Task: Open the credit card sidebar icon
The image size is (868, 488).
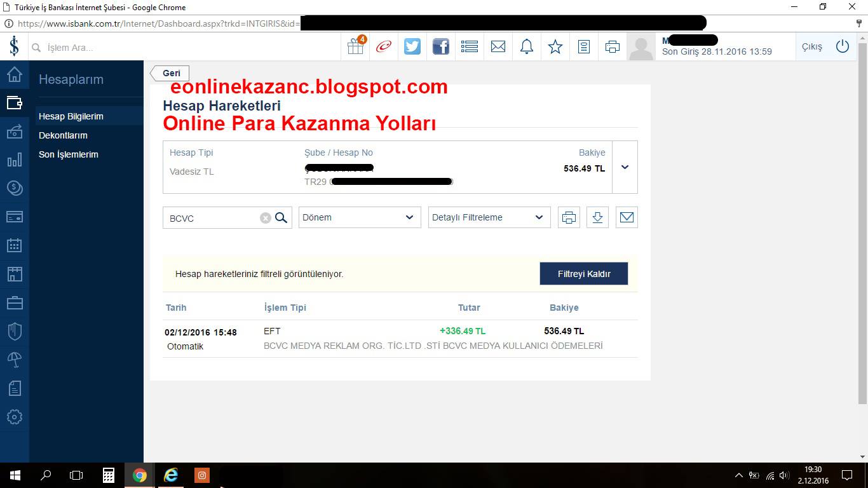Action: pos(14,217)
